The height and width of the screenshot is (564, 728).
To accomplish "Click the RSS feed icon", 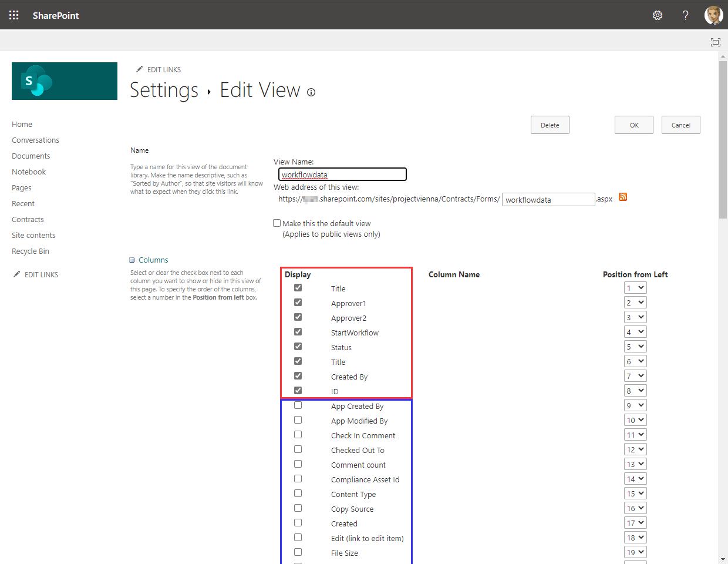I will 623,197.
